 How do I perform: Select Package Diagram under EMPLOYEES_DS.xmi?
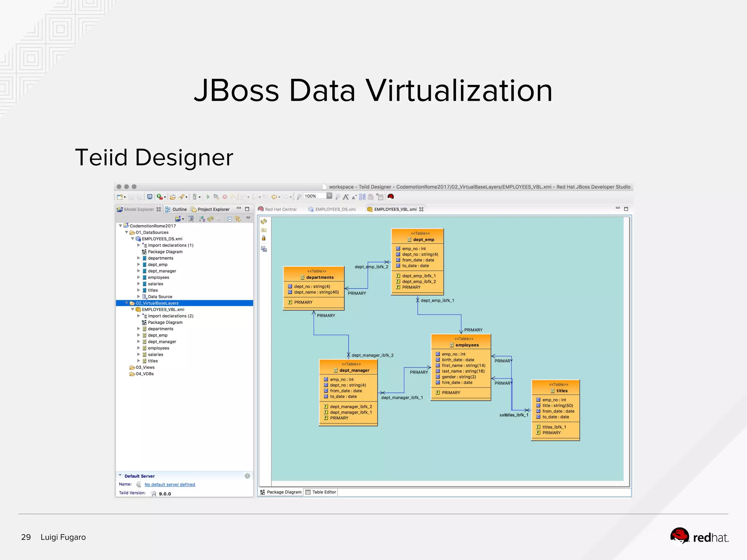click(x=162, y=252)
